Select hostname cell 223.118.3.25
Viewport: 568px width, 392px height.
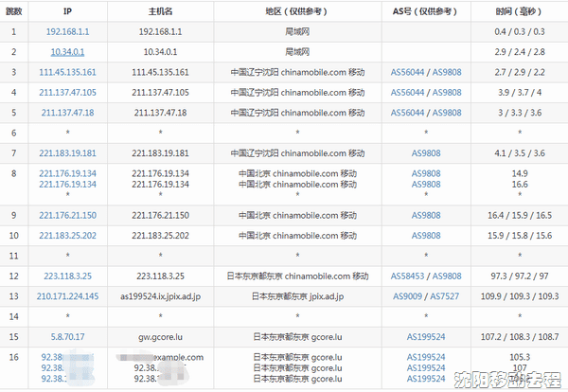tap(160, 276)
